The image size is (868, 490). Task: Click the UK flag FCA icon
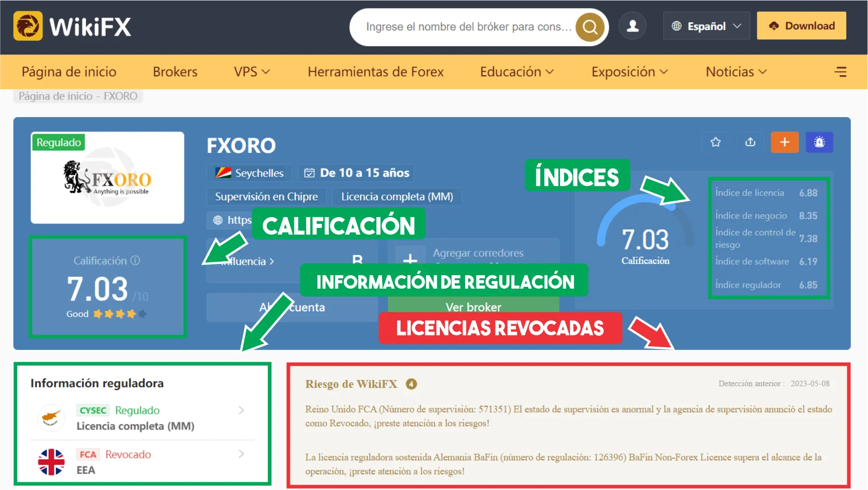click(51, 462)
